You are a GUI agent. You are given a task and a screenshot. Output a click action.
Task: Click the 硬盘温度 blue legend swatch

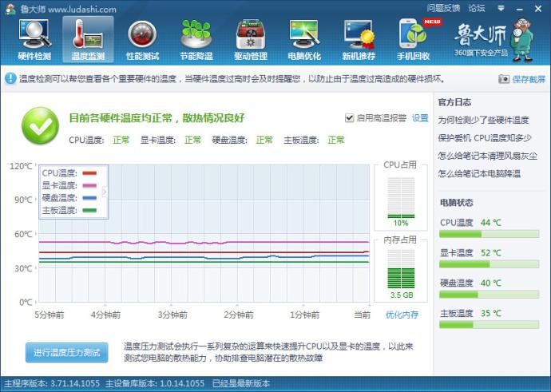(x=89, y=198)
